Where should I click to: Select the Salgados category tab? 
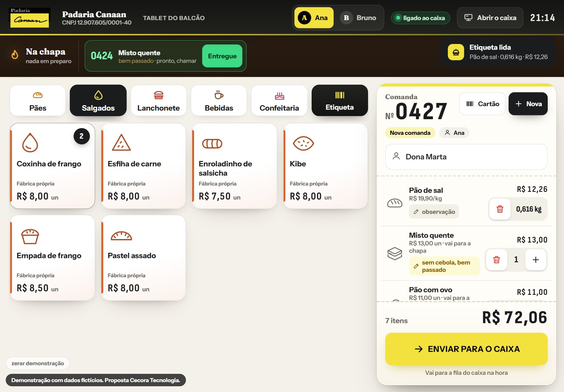(x=98, y=100)
